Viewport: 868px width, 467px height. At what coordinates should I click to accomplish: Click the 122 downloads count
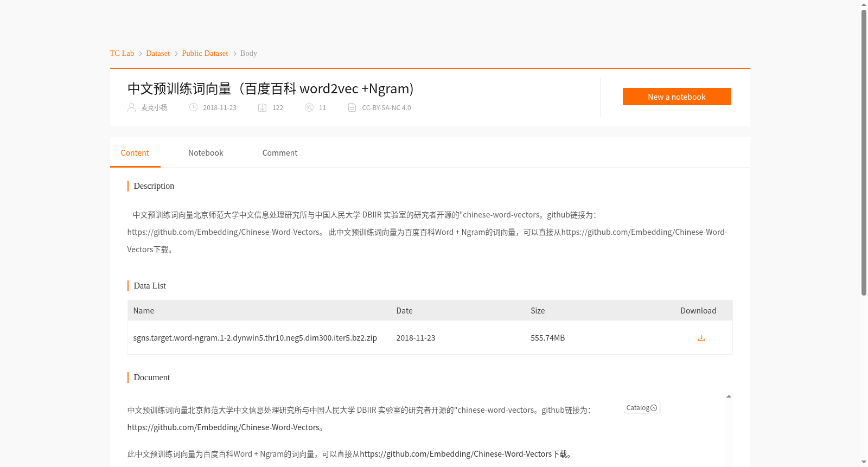278,107
